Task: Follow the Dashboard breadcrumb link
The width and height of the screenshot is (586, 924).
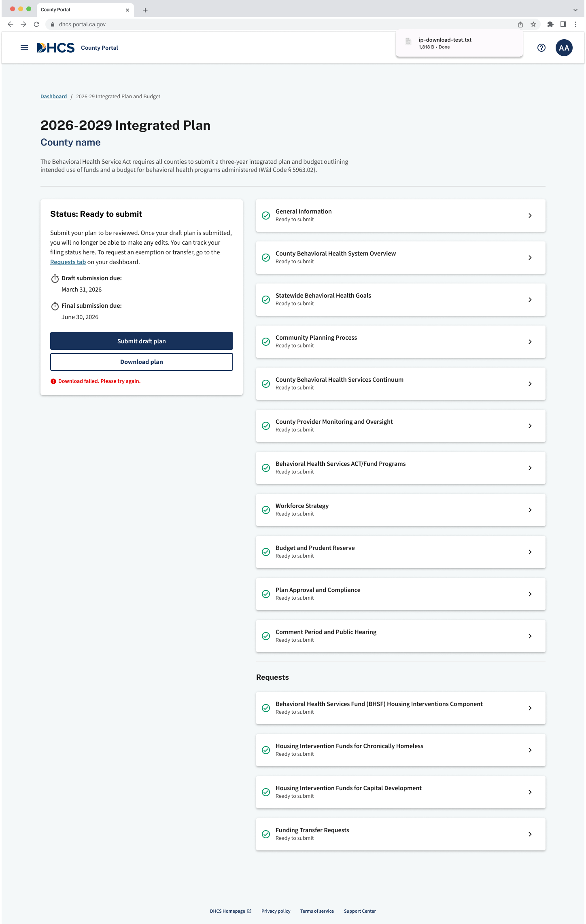Action: [53, 97]
